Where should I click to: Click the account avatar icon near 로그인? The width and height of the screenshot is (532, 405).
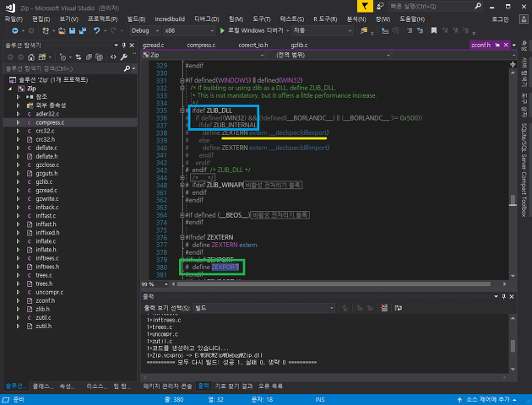(524, 19)
